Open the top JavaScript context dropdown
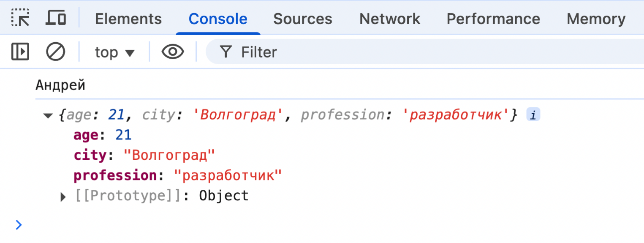Image resolution: width=644 pixels, height=243 pixels. click(114, 52)
